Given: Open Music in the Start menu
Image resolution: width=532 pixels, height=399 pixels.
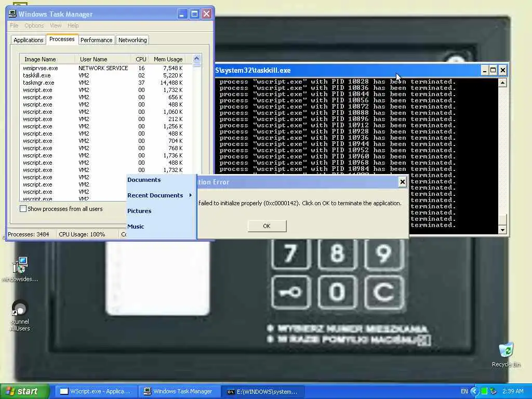Looking at the screenshot, I should pyautogui.click(x=136, y=227).
